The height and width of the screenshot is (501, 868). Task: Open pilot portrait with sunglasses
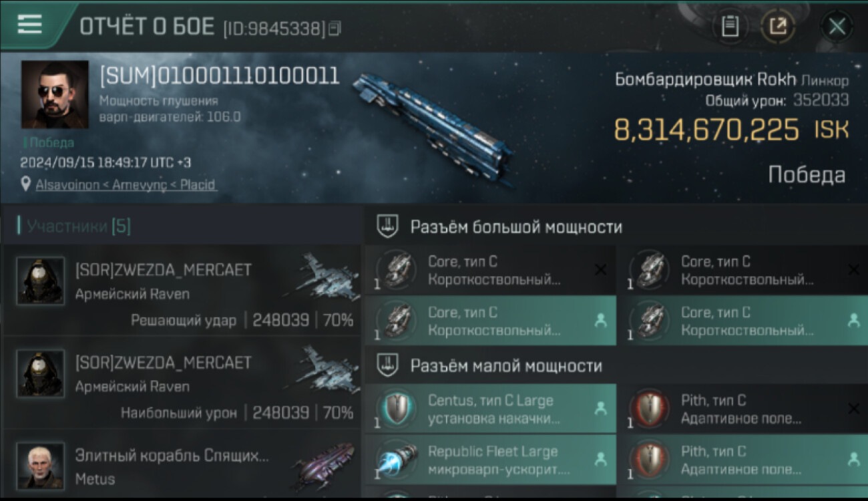(x=55, y=94)
